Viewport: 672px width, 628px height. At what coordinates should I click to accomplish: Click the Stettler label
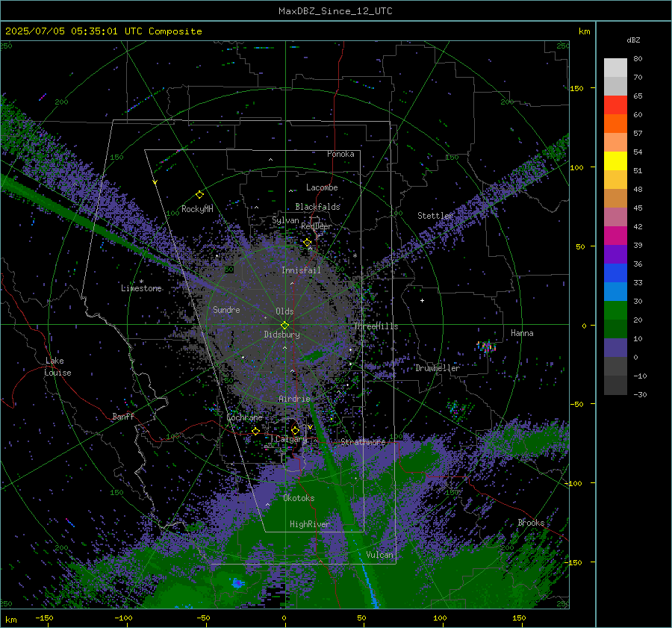435,216
